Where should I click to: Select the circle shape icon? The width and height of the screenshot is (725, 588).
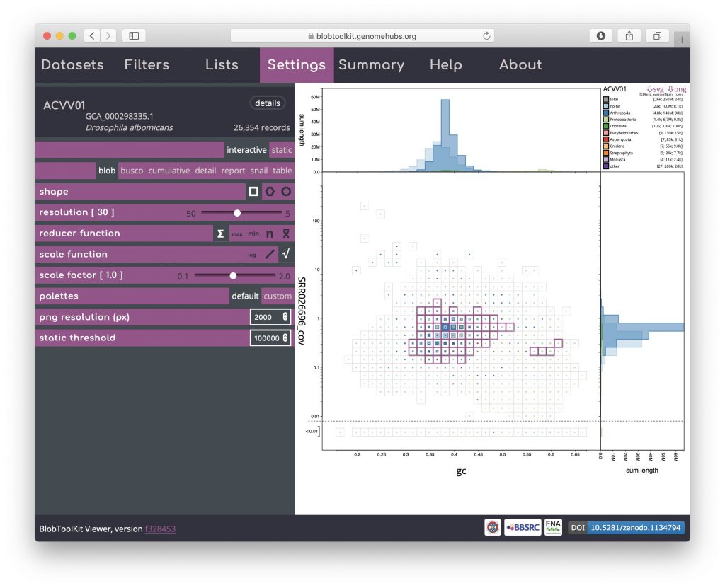pyautogui.click(x=286, y=192)
